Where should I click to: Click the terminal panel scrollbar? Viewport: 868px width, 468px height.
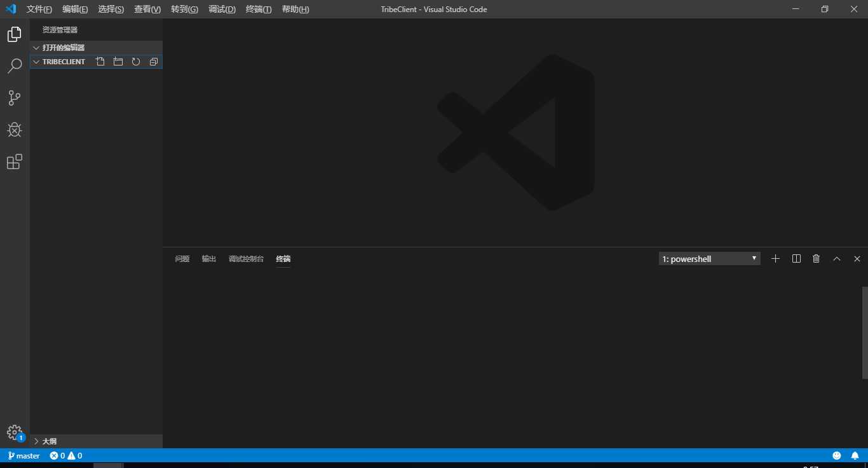click(x=865, y=333)
